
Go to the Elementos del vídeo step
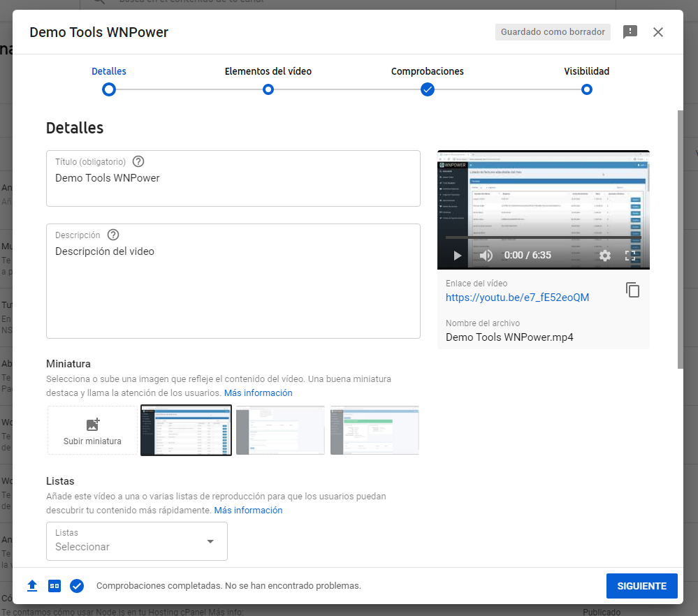[268, 71]
